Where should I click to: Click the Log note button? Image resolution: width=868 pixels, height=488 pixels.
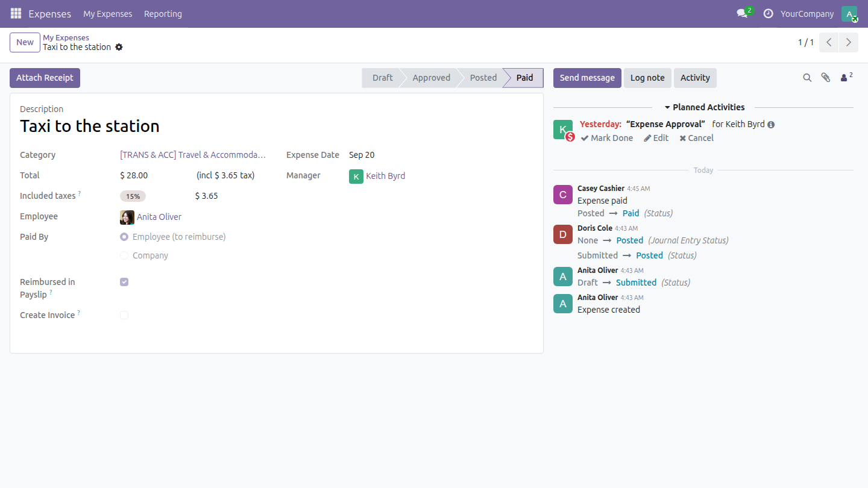pyautogui.click(x=647, y=78)
